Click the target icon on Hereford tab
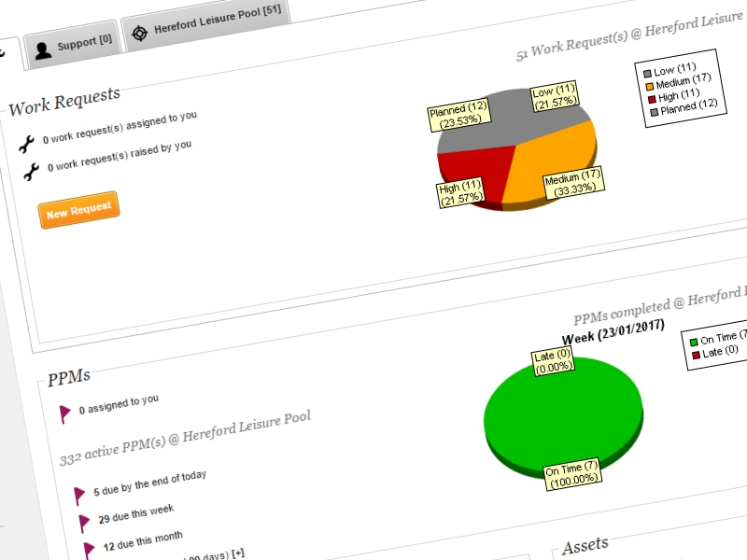Viewport: 747px width, 560px height. click(x=140, y=34)
